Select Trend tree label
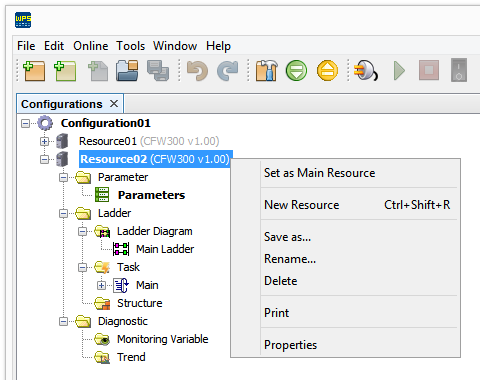 pyautogui.click(x=131, y=357)
